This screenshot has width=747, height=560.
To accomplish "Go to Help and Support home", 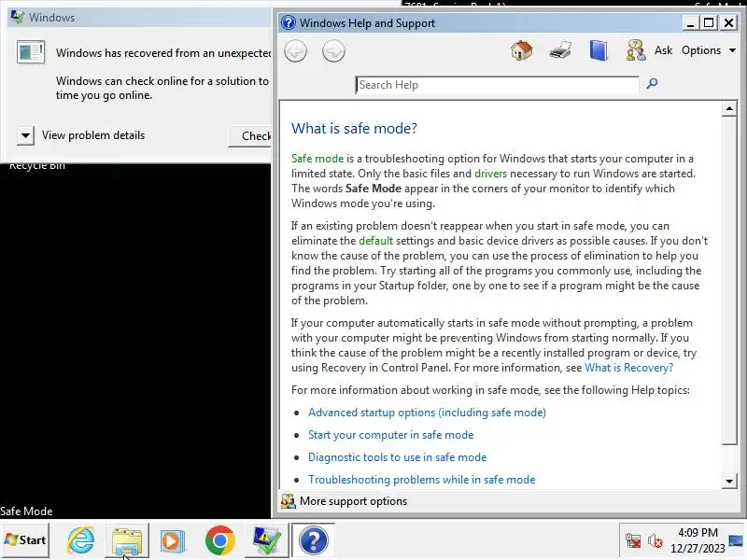I will coord(522,50).
